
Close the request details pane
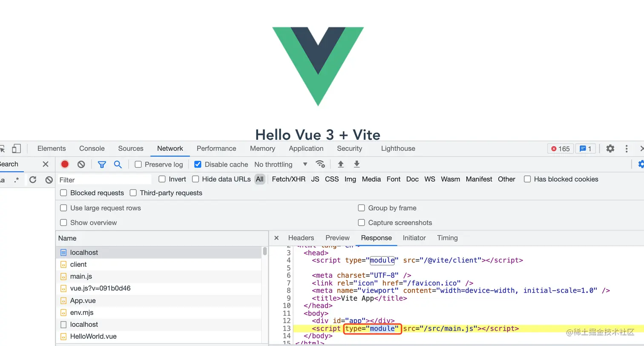click(276, 238)
